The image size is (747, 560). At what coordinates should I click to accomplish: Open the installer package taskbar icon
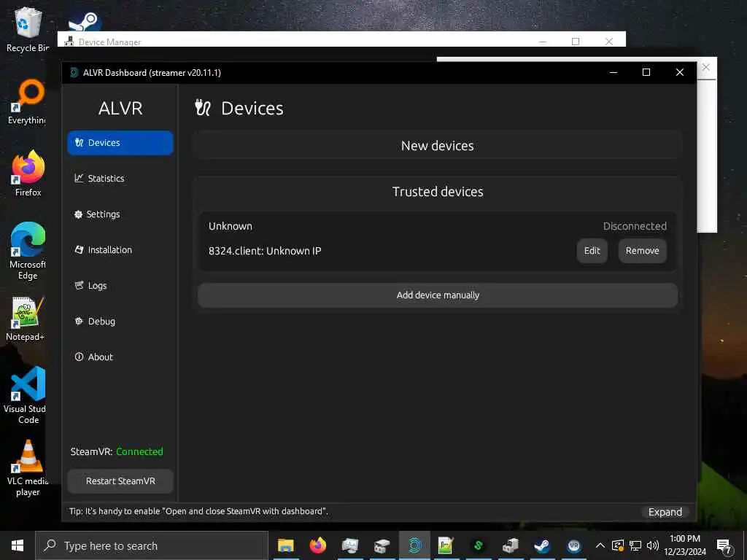[x=510, y=545]
